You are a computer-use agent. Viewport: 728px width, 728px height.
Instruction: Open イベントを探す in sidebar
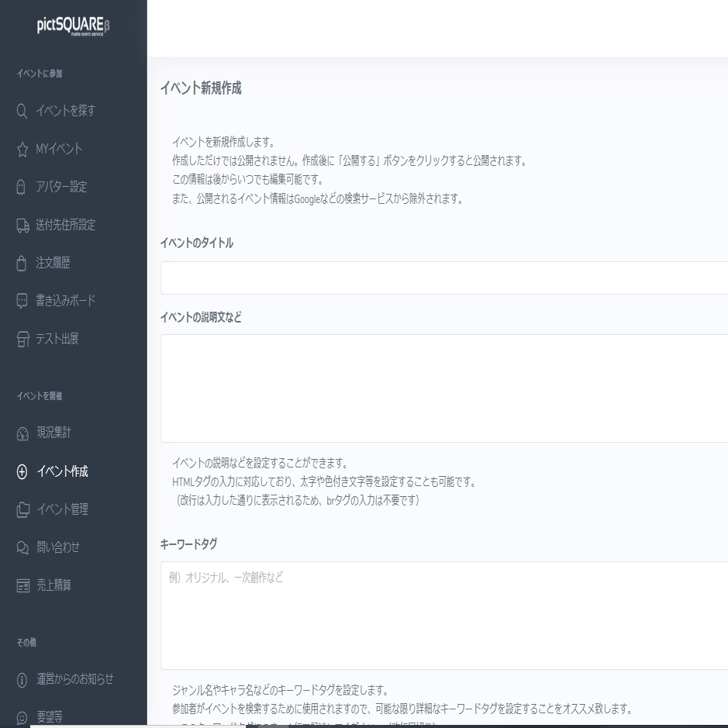pyautogui.click(x=65, y=111)
